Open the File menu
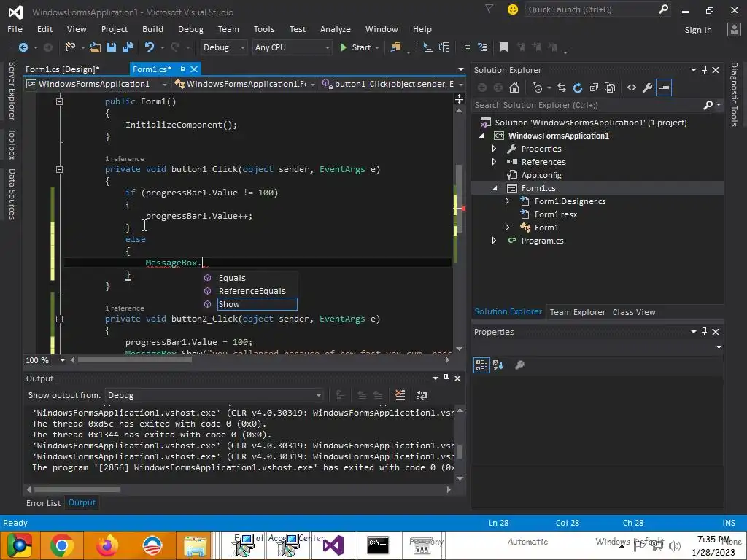This screenshot has height=560, width=747. (x=15, y=29)
